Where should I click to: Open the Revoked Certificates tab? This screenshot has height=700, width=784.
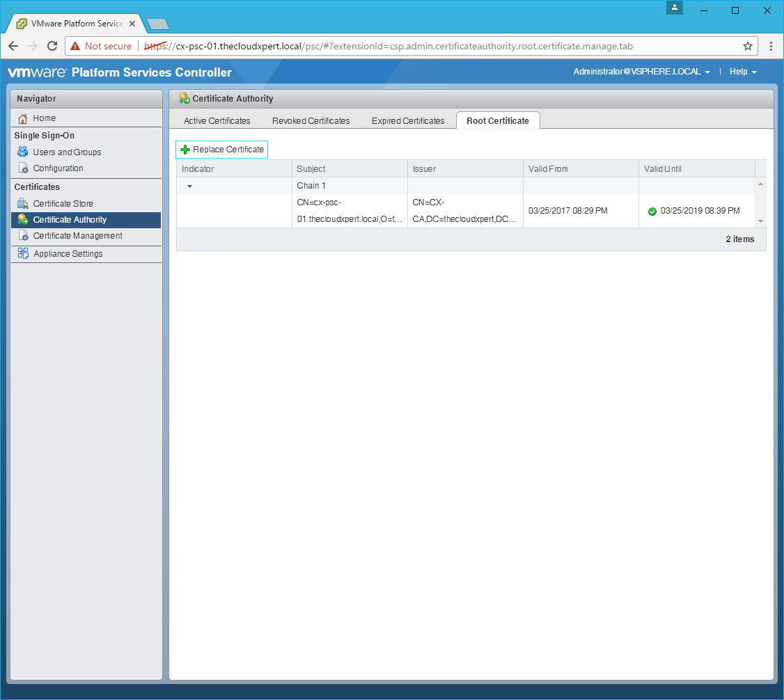tap(311, 121)
